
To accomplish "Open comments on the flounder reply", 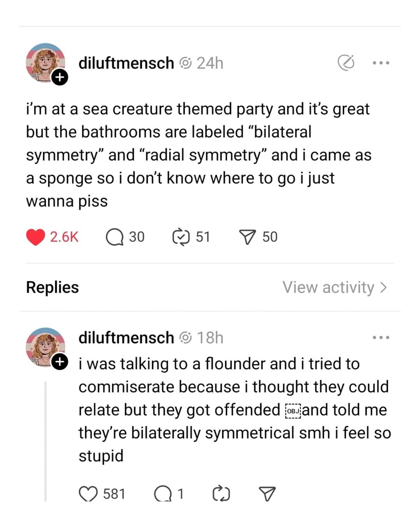I will tap(163, 494).
